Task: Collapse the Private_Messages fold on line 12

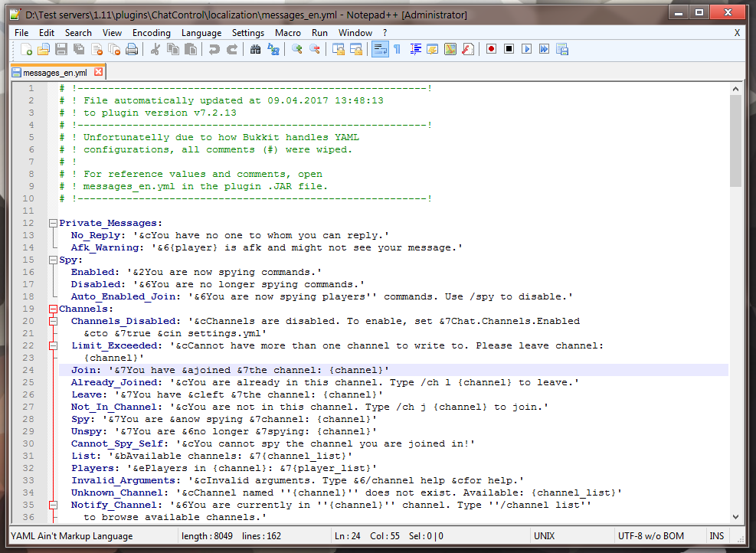Action: point(53,223)
